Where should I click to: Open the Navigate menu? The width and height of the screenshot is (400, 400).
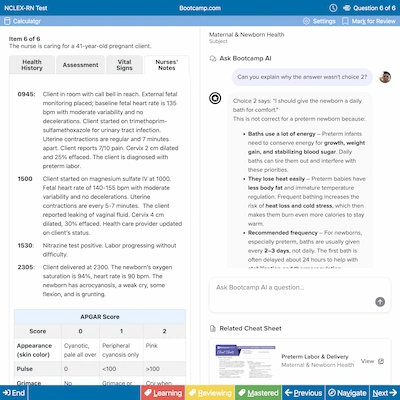click(x=347, y=393)
